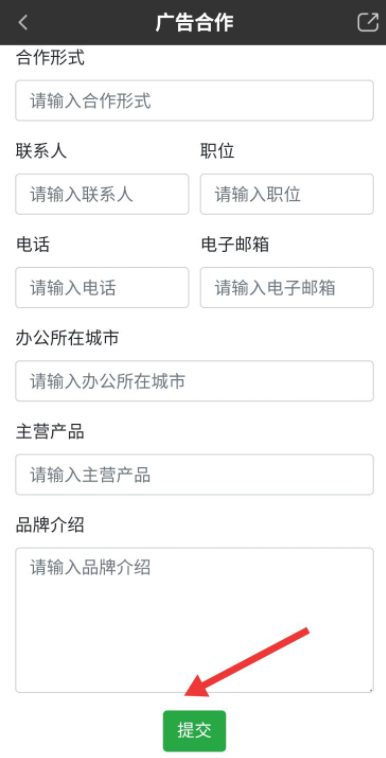Click the 合作形式 field label
The height and width of the screenshot is (758, 386).
point(50,58)
